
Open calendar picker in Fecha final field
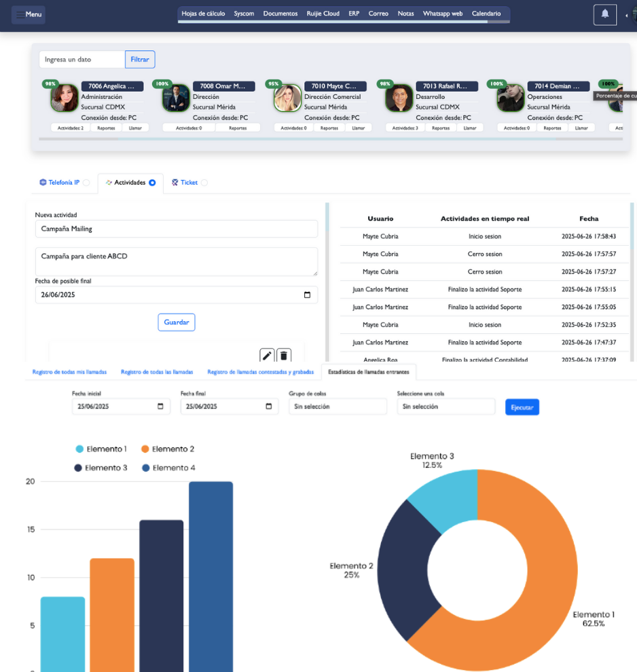coord(268,407)
